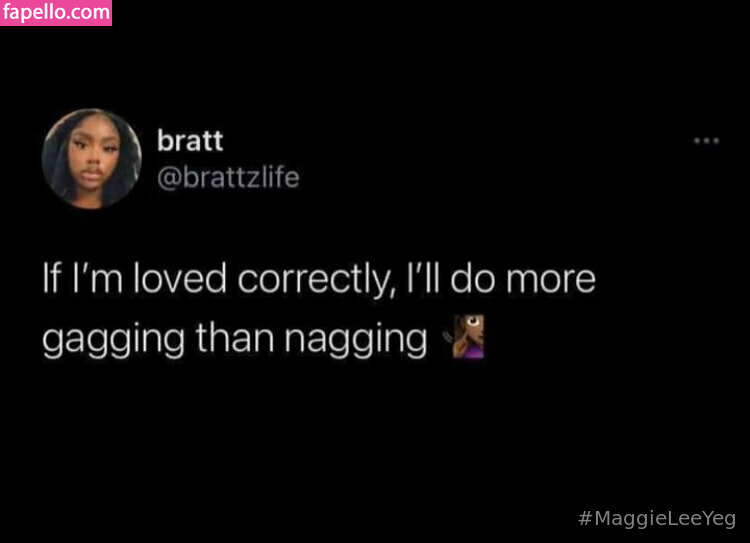The image size is (750, 543).
Task: Click the word "more" ending the first line
Action: click(x=551, y=280)
